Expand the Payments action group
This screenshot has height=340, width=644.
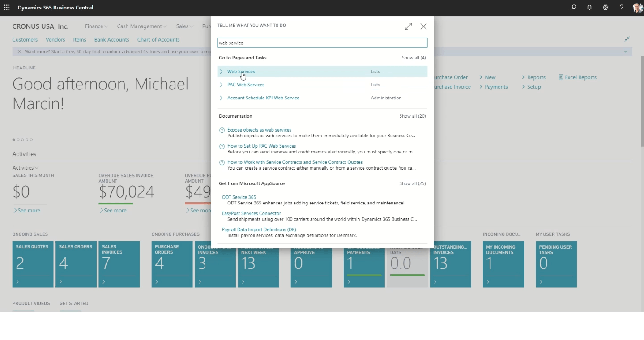coord(494,87)
